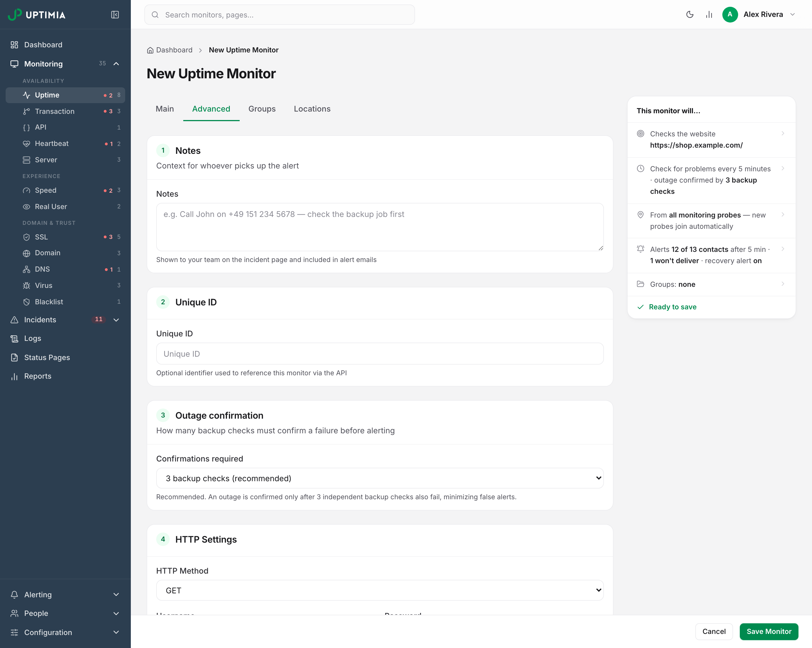
Task: Open the Logs page
Action: point(65,338)
